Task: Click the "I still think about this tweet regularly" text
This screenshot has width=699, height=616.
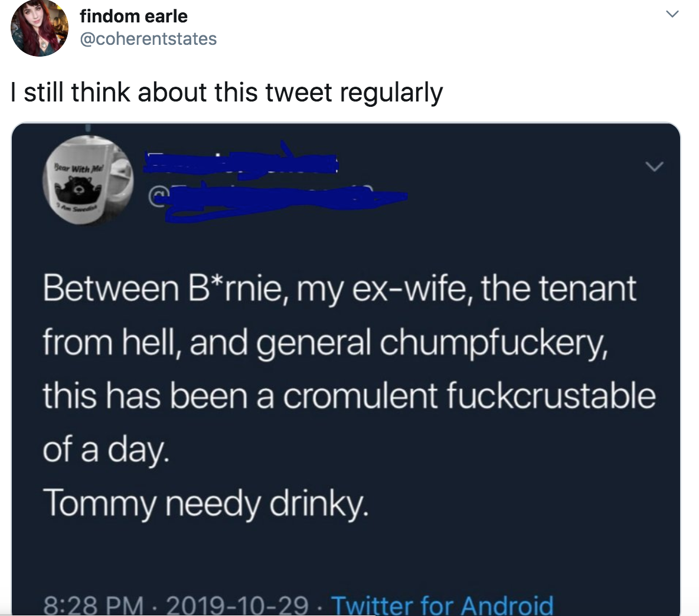Action: pyautogui.click(x=227, y=93)
